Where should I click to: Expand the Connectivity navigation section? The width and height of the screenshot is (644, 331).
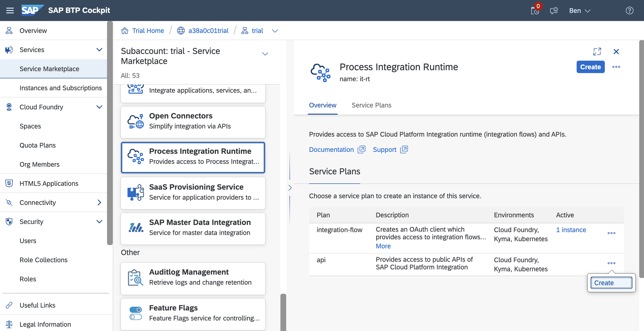click(x=99, y=203)
